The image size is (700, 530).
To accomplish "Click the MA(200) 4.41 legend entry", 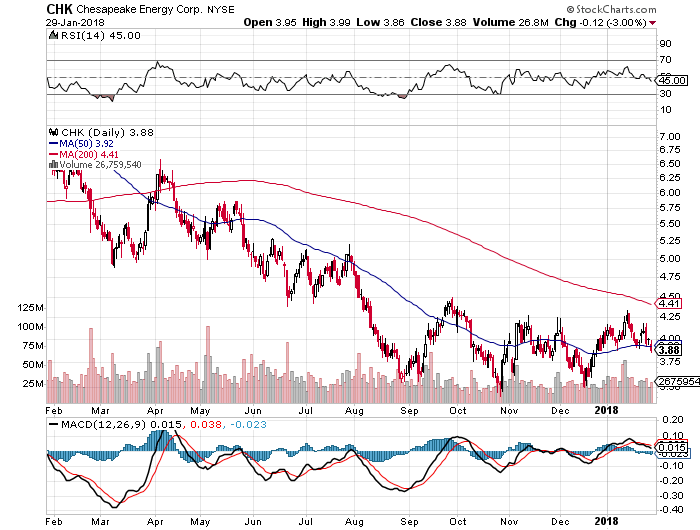I will [89, 154].
